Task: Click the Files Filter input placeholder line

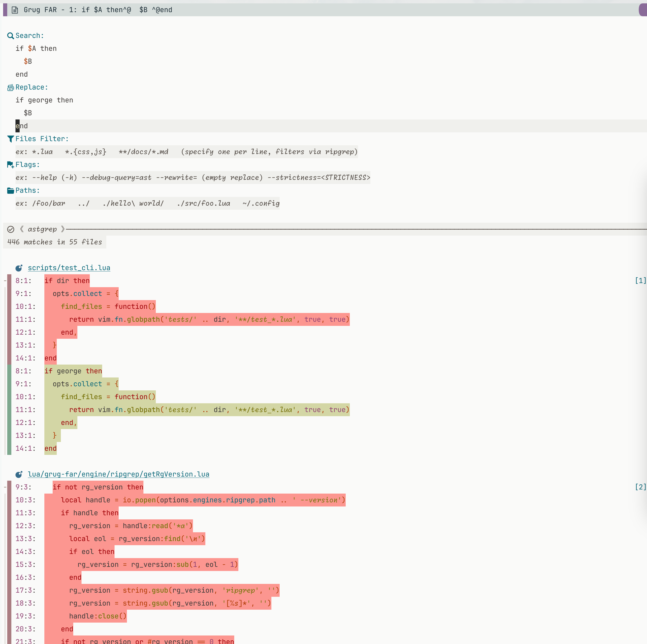Action: click(x=186, y=152)
